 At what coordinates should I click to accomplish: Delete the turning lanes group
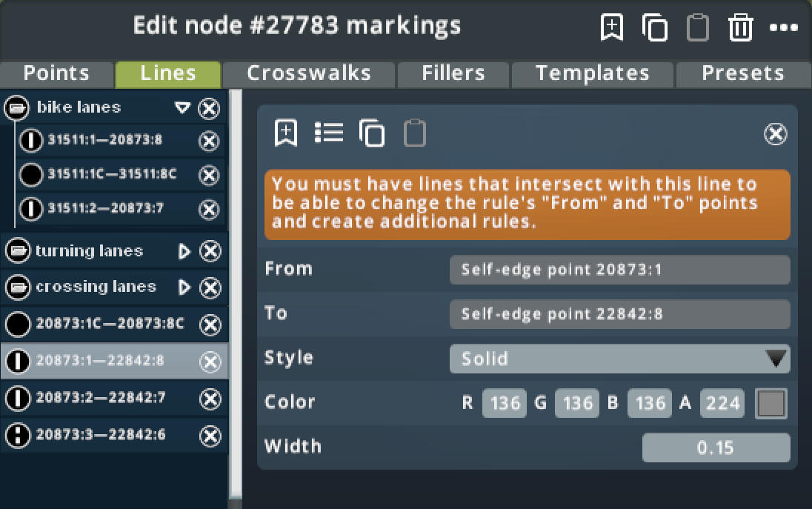pos(210,251)
